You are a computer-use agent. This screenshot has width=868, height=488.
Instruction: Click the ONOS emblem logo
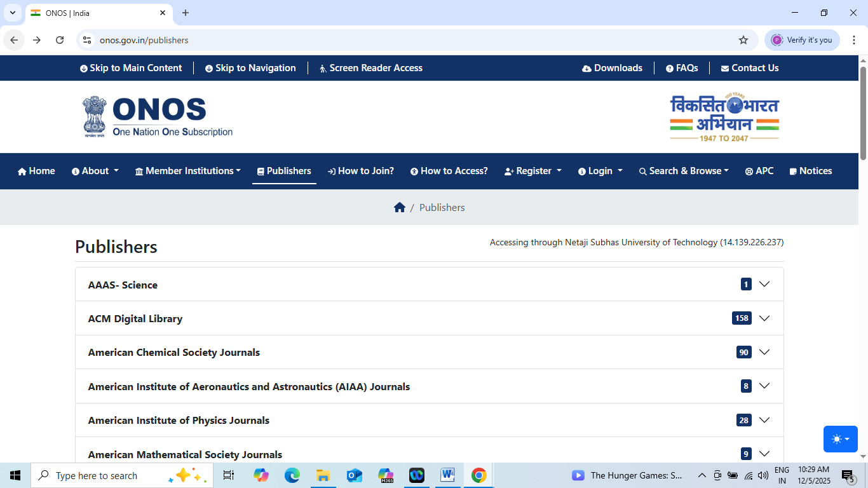point(94,117)
